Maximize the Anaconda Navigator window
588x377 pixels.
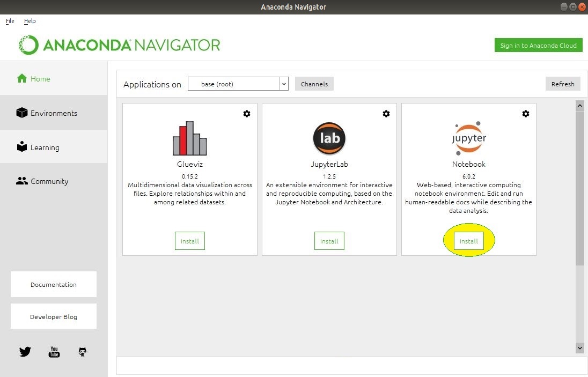point(573,7)
